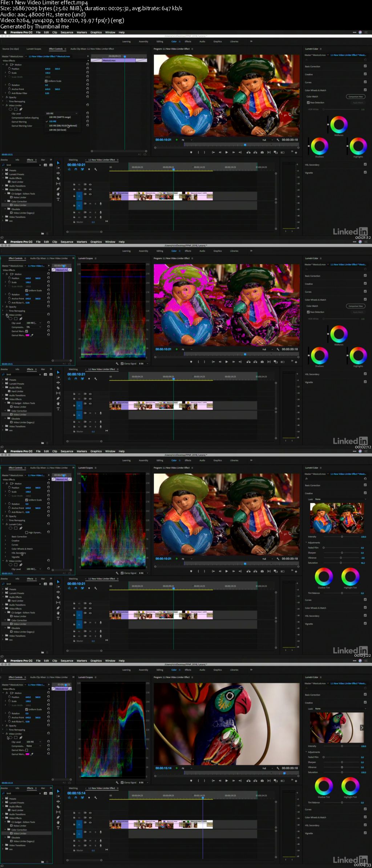Switch to Graphics workspace in the 00:04:33 frame
The image size is (372, 868).
(218, 670)
